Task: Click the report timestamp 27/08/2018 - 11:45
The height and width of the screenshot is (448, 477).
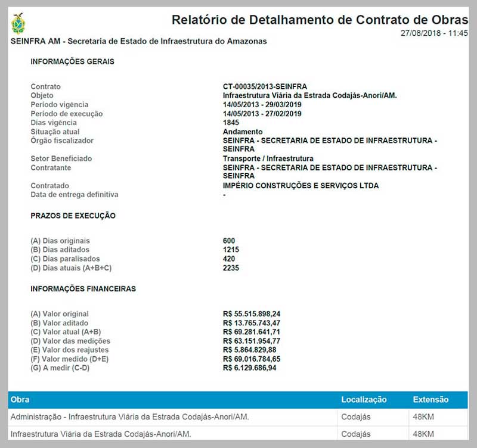Action: click(x=434, y=33)
